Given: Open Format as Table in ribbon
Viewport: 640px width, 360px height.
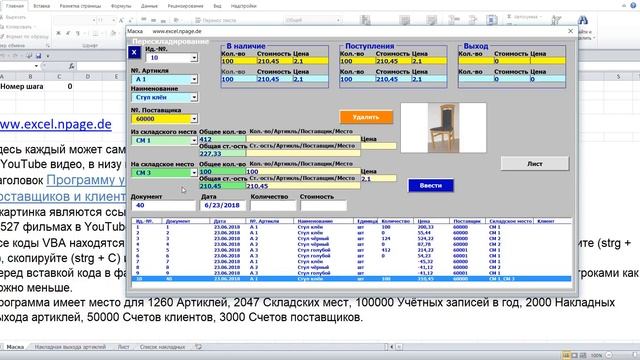Looking at the screenshot, I should (x=405, y=20).
